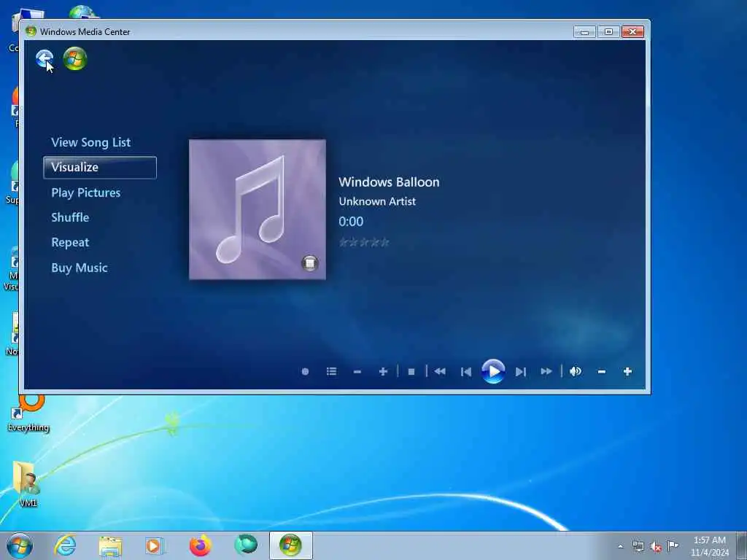
Task: Select Media Center taskbar button
Action: click(290, 545)
